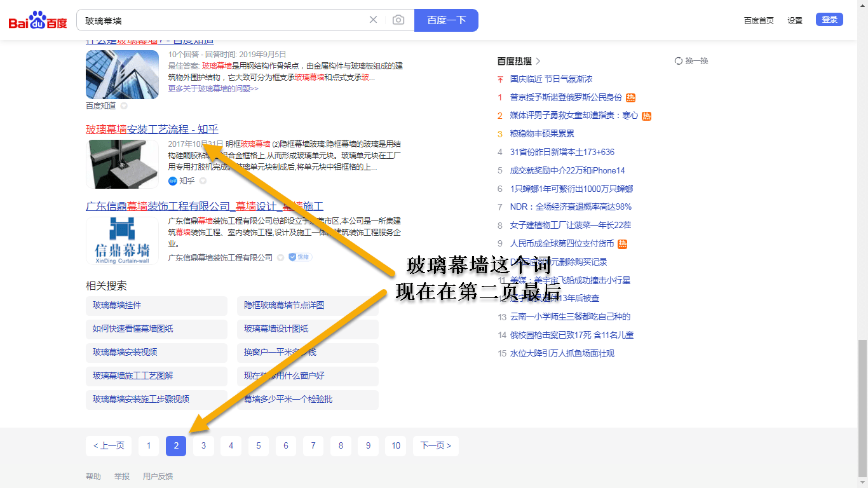The height and width of the screenshot is (488, 868).
Task: Select related search 玻璃幕墙安装施工步骤视频
Action: point(156,400)
